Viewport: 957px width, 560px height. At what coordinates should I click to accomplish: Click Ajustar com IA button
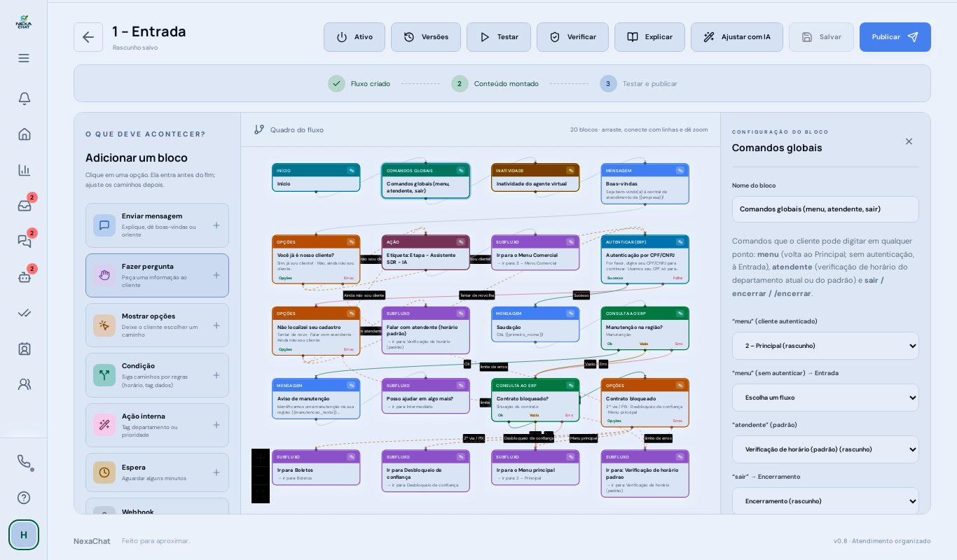coord(737,37)
